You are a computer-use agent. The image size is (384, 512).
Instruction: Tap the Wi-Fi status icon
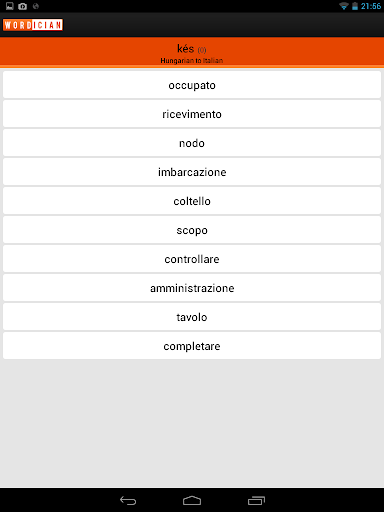pyautogui.click(x=343, y=6)
